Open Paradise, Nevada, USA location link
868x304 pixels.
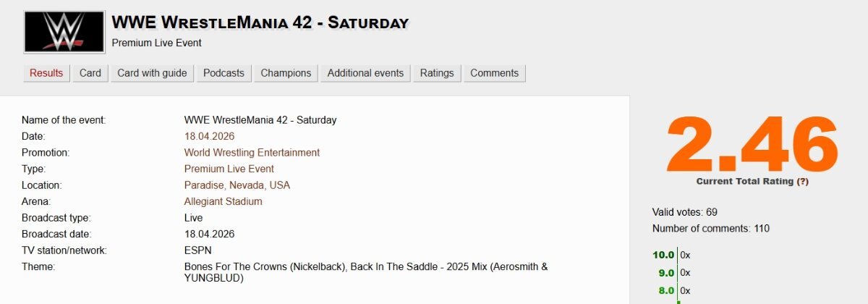coord(237,185)
